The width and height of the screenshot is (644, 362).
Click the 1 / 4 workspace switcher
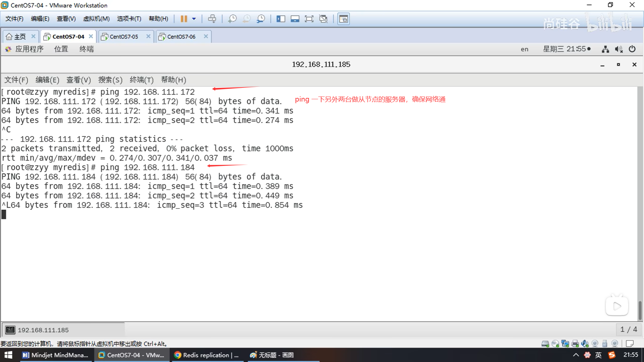(629, 329)
